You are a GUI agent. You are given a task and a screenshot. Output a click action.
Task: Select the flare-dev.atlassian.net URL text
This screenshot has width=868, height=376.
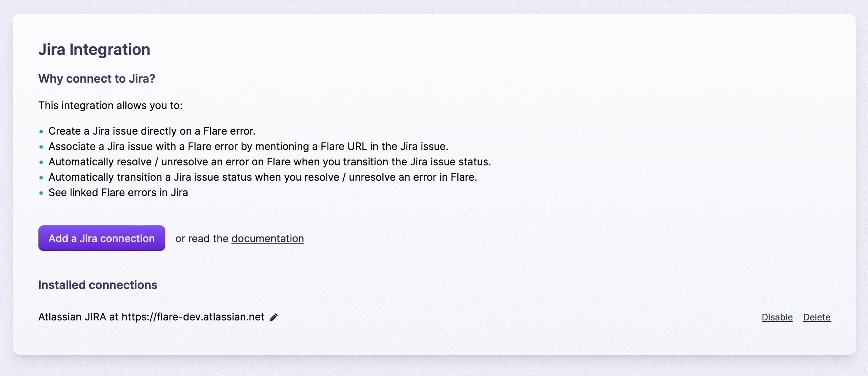tap(193, 317)
